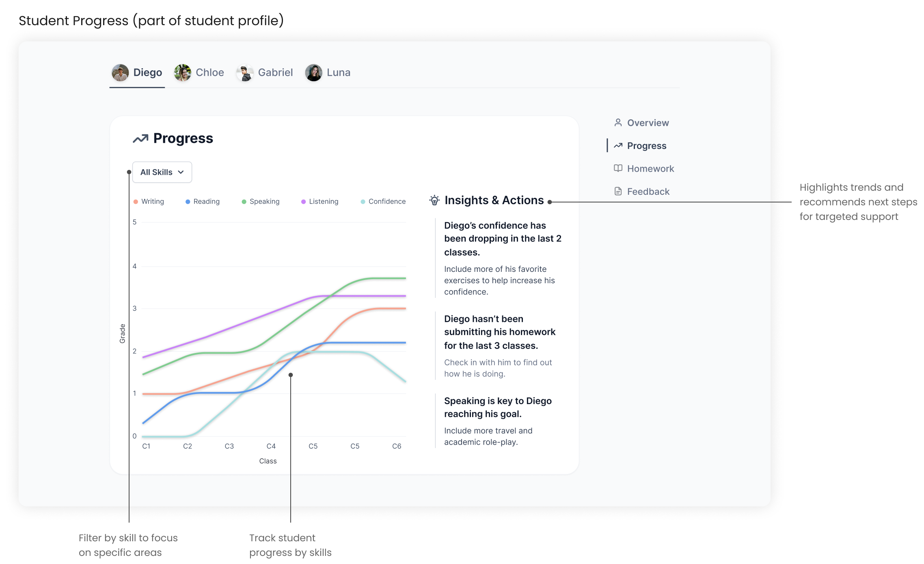
Task: Click Diego's avatar photo
Action: (x=120, y=73)
